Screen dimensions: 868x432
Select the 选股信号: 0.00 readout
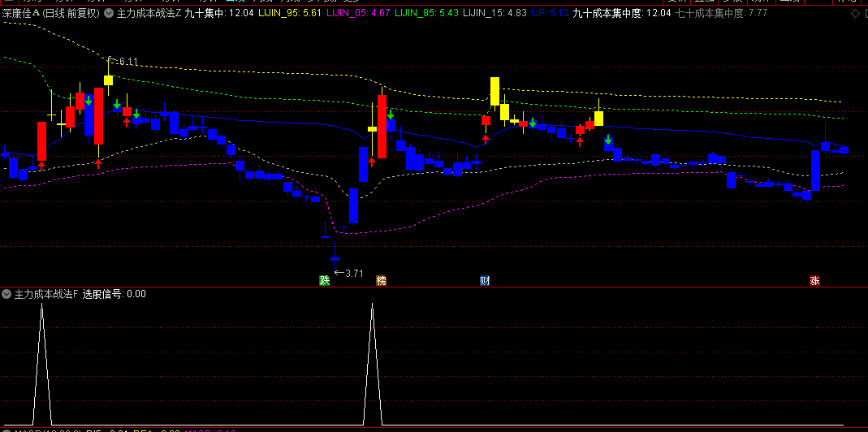pos(114,294)
